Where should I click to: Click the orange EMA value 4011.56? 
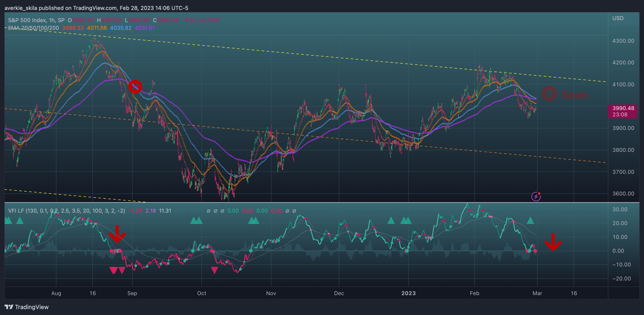click(97, 28)
